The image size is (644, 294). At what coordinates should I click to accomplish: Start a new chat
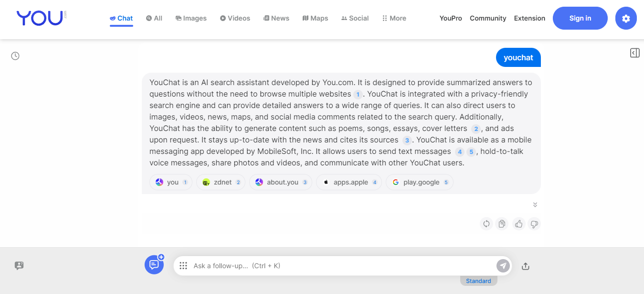154,264
